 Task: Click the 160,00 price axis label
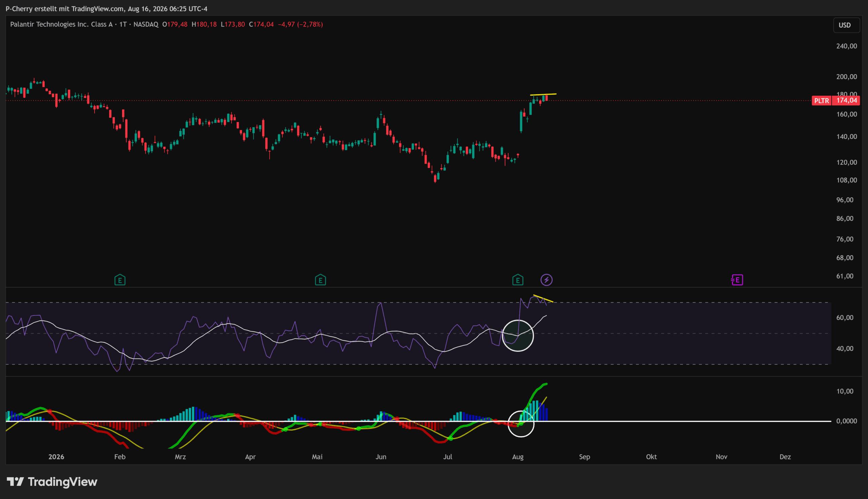click(x=847, y=114)
